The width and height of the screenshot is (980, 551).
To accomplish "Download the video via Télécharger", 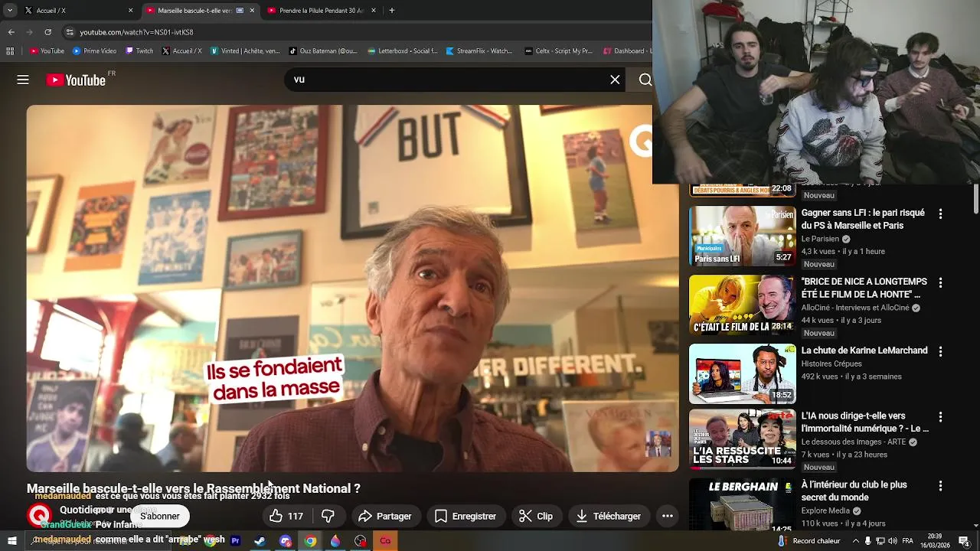I will 609,517.
